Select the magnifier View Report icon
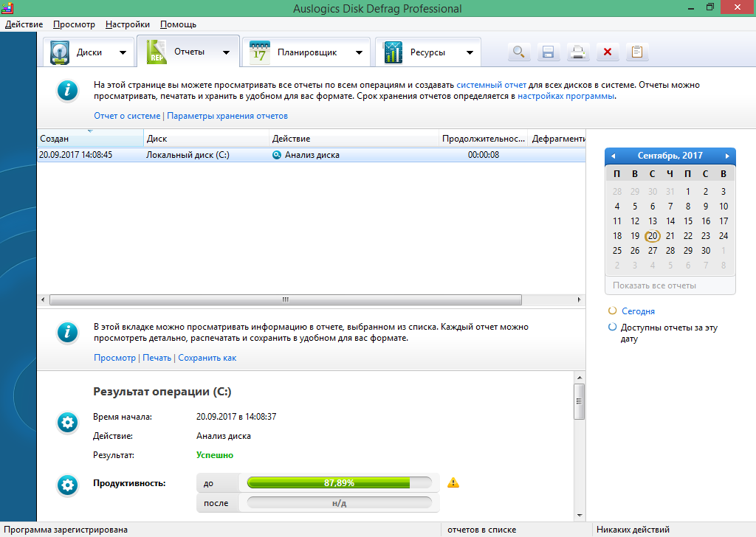Image resolution: width=756 pixels, height=537 pixels. click(518, 52)
